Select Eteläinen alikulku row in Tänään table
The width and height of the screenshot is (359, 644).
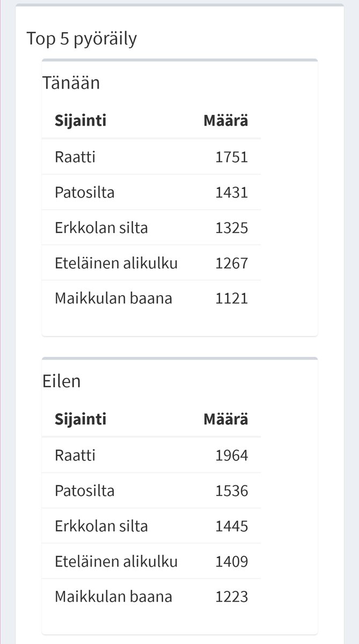pyautogui.click(x=151, y=263)
